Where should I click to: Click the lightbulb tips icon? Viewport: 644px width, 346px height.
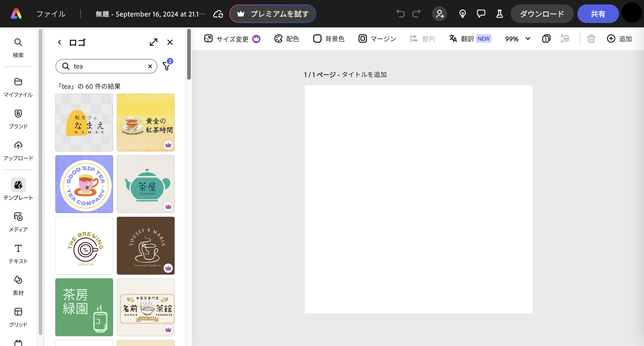[x=462, y=14]
